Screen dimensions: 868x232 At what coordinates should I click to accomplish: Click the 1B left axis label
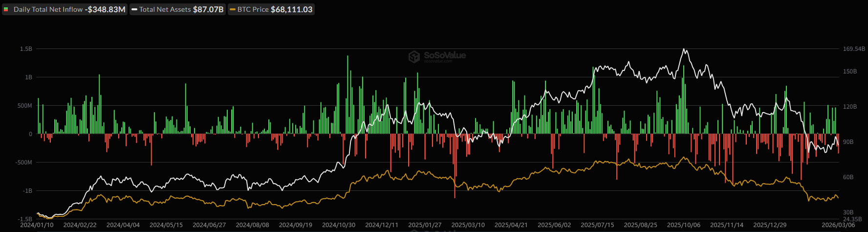pos(28,77)
